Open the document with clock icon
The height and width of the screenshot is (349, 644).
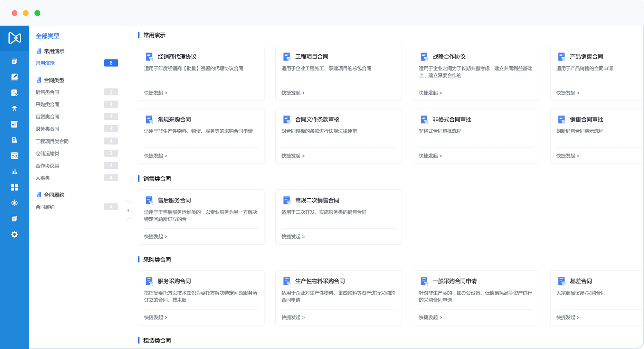(x=14, y=93)
